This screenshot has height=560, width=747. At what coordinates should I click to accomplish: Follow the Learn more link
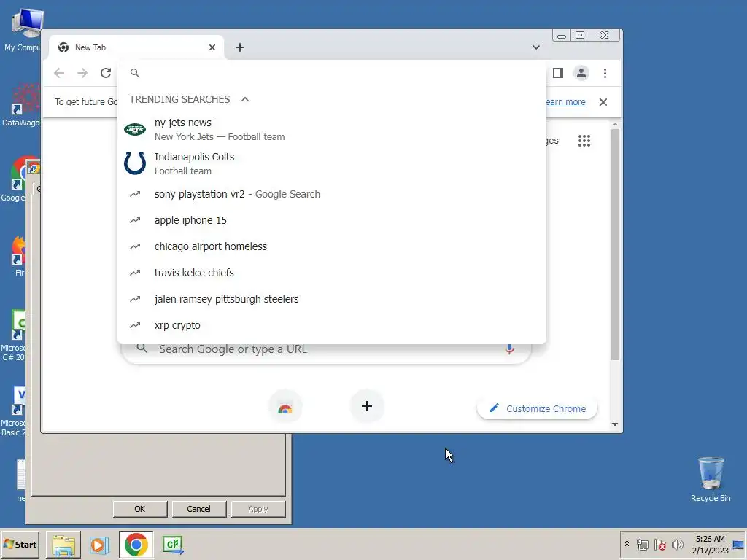pos(565,102)
